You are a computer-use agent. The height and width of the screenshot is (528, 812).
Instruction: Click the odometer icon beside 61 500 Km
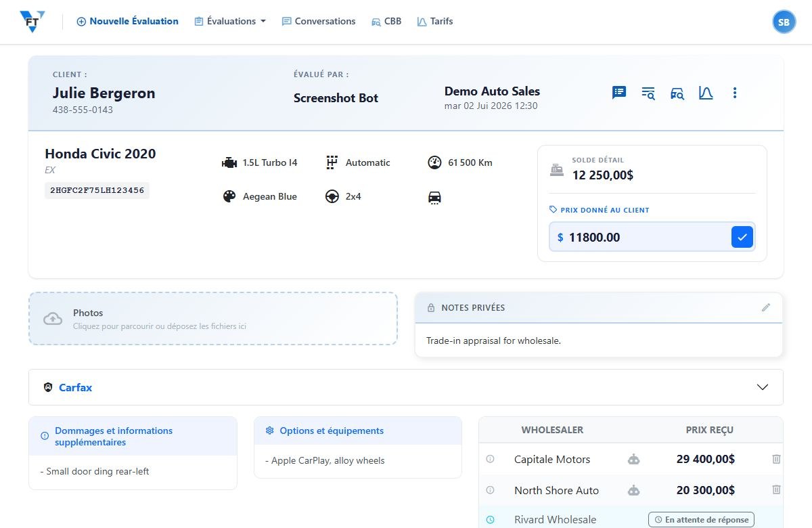(x=434, y=162)
